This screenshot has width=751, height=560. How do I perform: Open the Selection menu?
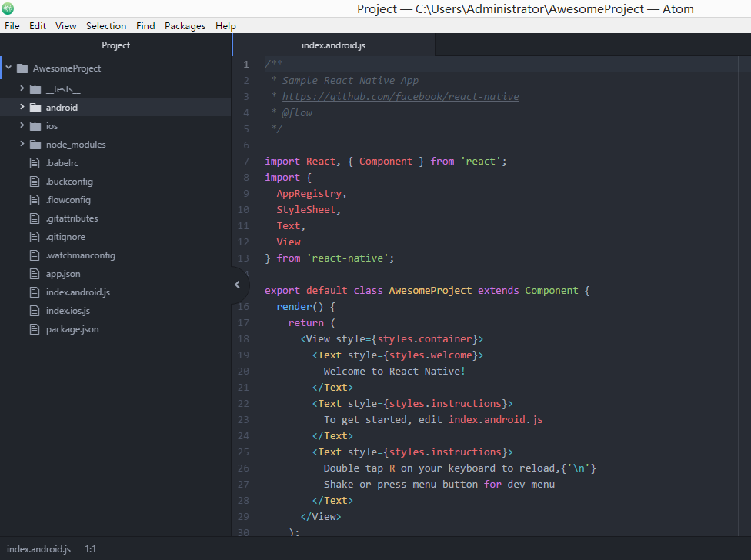106,26
